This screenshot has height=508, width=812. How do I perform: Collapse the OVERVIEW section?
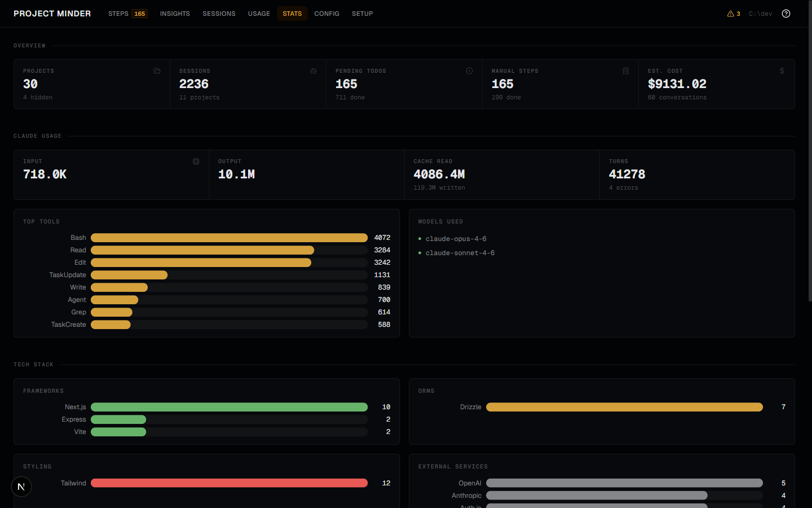click(29, 45)
